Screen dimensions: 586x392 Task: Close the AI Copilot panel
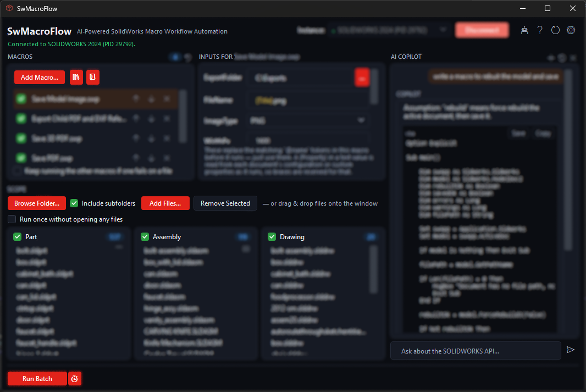click(x=573, y=58)
